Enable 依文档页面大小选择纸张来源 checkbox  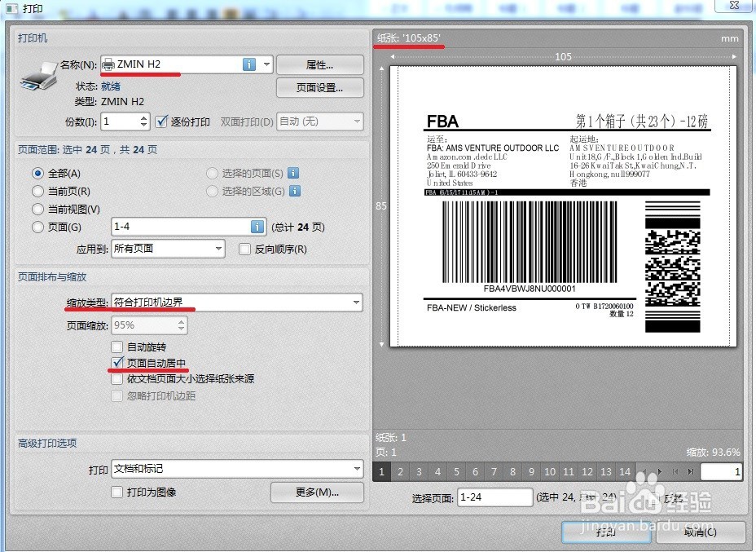pyautogui.click(x=116, y=379)
